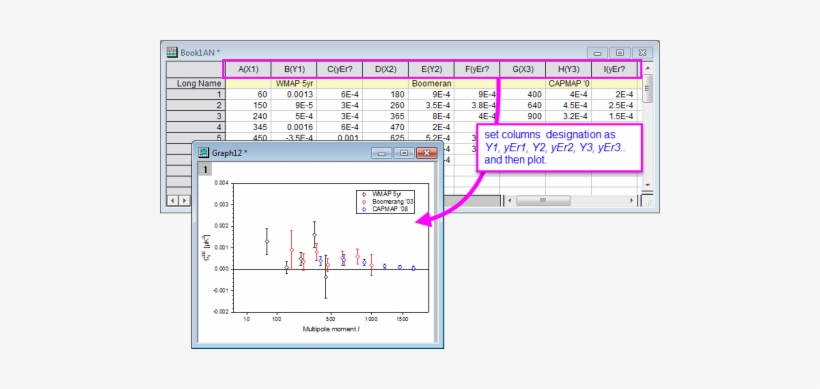Click the workbook's vertical scrollbar thumb
Image resolution: width=820 pixels, height=389 pixels.
pyautogui.click(x=647, y=88)
